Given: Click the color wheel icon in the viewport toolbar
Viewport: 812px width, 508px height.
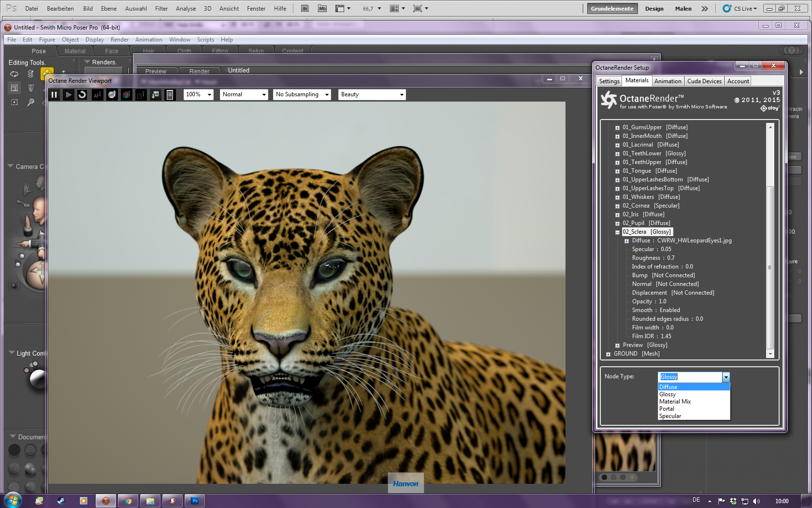Looking at the screenshot, I should coord(126,95).
